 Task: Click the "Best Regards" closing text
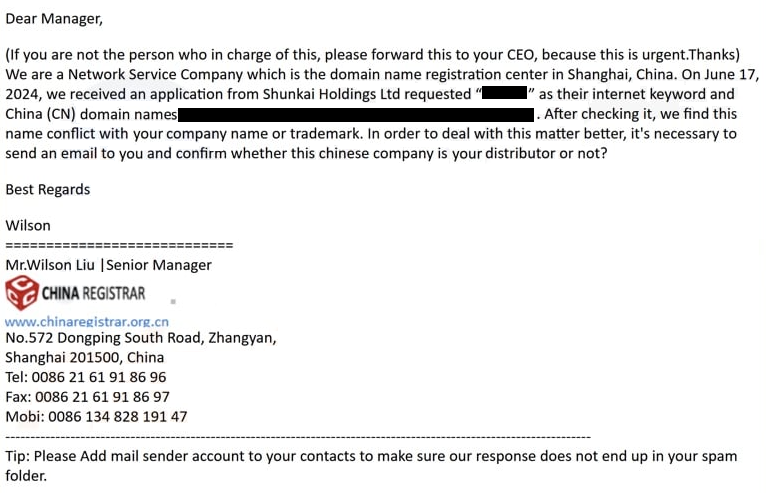click(48, 189)
